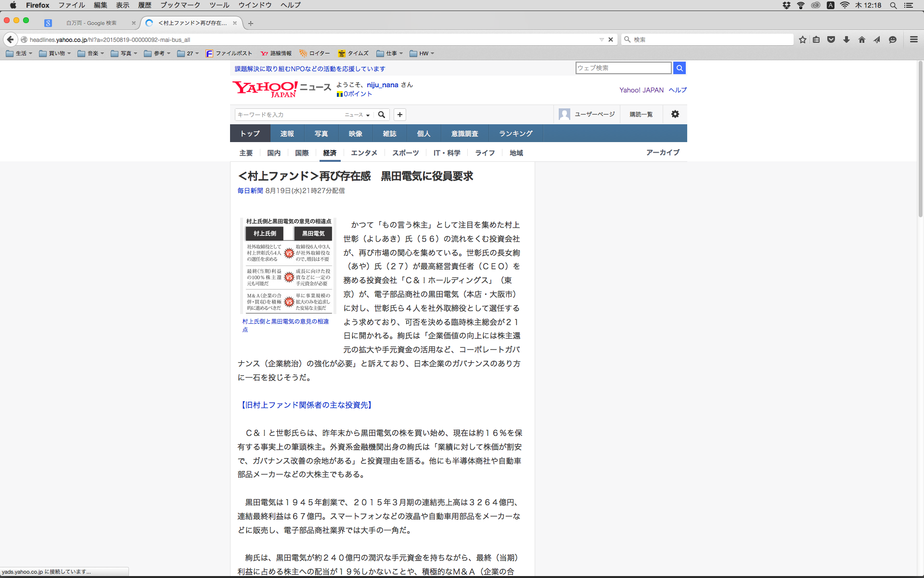Open the URL bar history dropdown arrow
The image size is (924, 578).
(x=602, y=39)
